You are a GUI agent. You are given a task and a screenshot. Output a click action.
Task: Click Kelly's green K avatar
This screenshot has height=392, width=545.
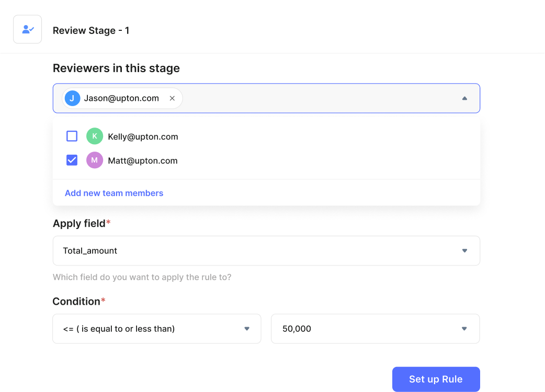click(95, 136)
